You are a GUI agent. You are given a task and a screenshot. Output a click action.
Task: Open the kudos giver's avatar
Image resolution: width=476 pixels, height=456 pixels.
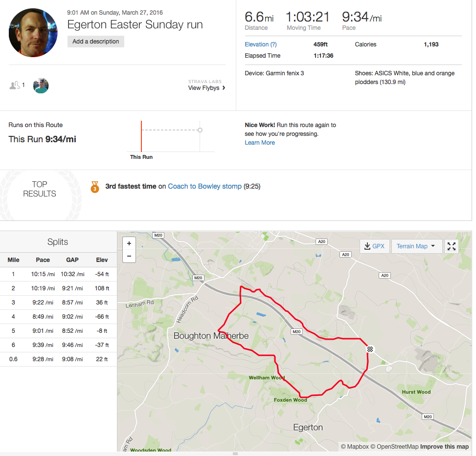pos(41,86)
